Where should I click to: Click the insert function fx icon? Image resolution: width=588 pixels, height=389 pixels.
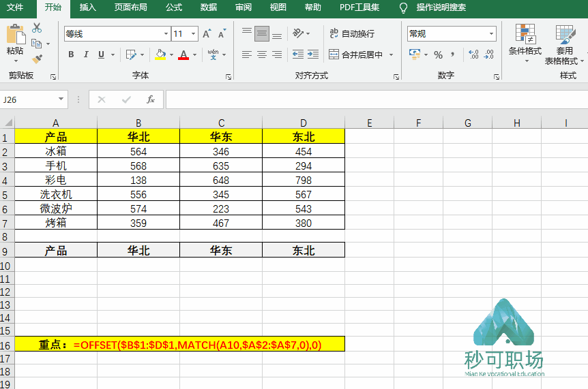click(x=150, y=99)
